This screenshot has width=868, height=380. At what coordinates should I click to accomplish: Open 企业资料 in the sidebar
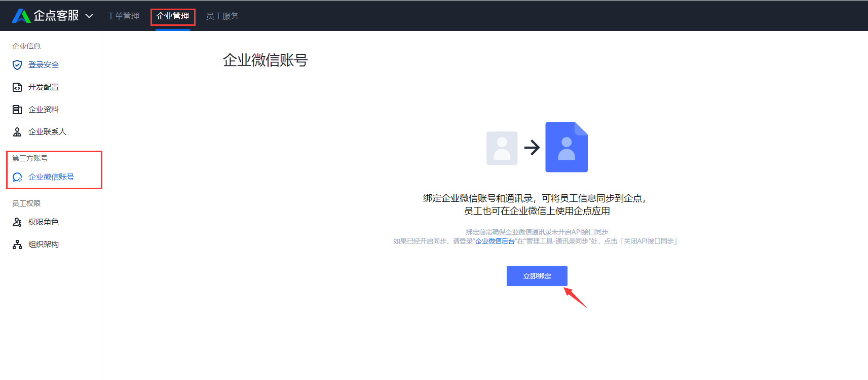point(44,110)
